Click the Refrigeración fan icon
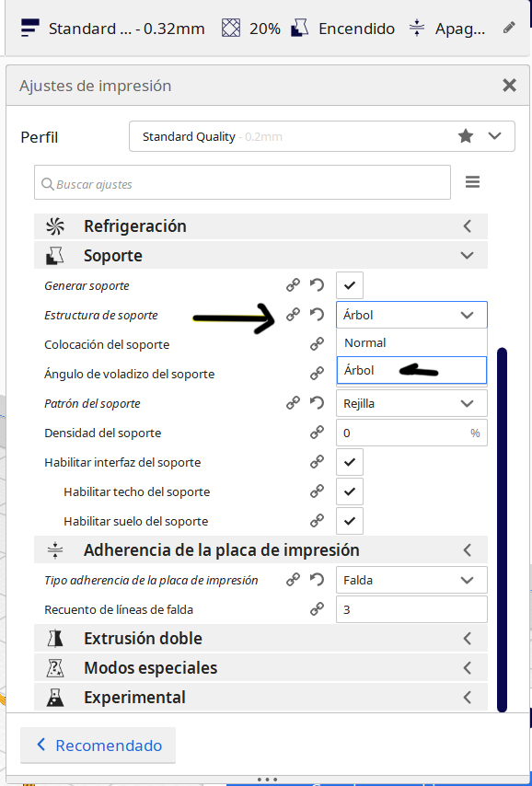Image resolution: width=532 pixels, height=786 pixels. point(54,226)
